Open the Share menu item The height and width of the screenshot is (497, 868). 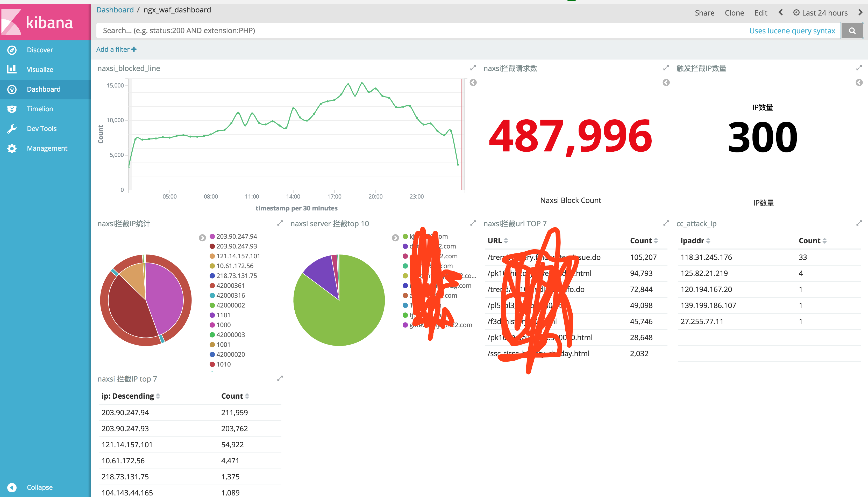[x=704, y=13]
